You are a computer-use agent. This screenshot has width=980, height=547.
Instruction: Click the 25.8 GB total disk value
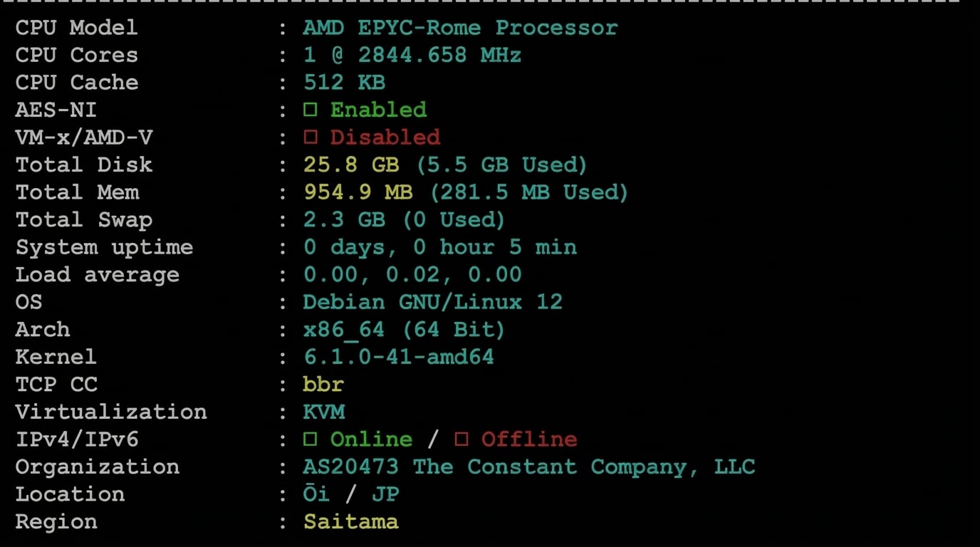(x=351, y=165)
